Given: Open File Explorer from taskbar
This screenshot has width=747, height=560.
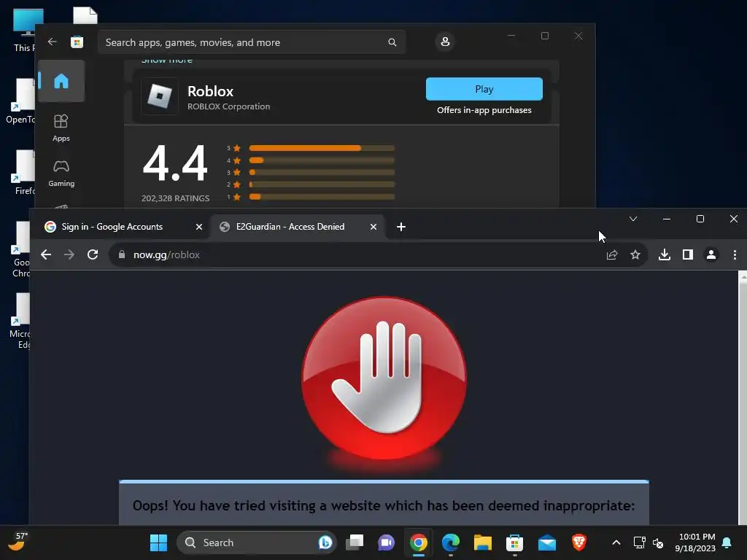Looking at the screenshot, I should (483, 542).
